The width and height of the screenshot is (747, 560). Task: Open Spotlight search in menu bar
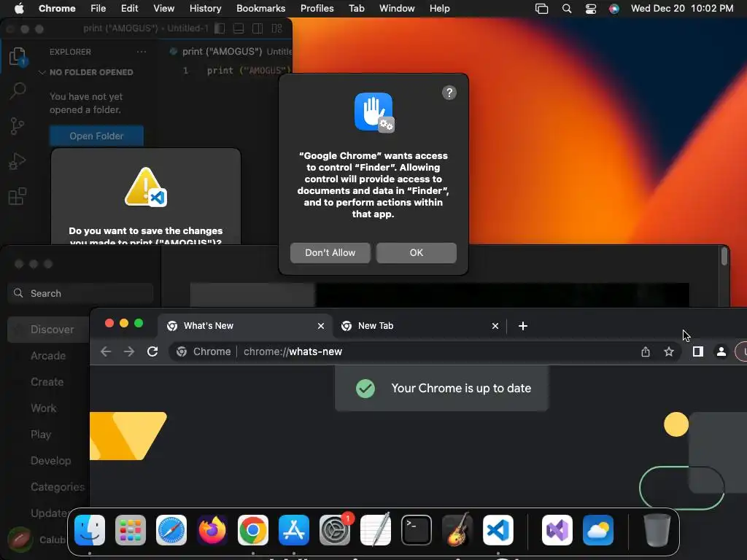[x=566, y=9]
